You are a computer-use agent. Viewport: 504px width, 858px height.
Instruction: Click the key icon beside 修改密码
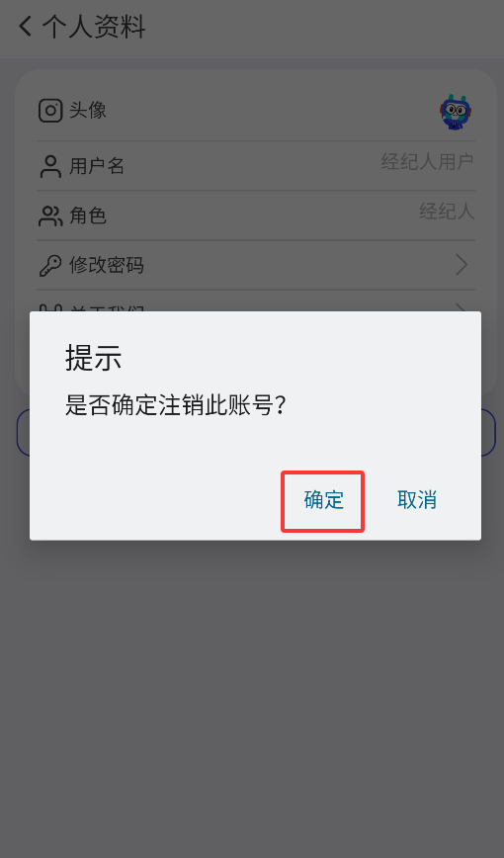(50, 265)
